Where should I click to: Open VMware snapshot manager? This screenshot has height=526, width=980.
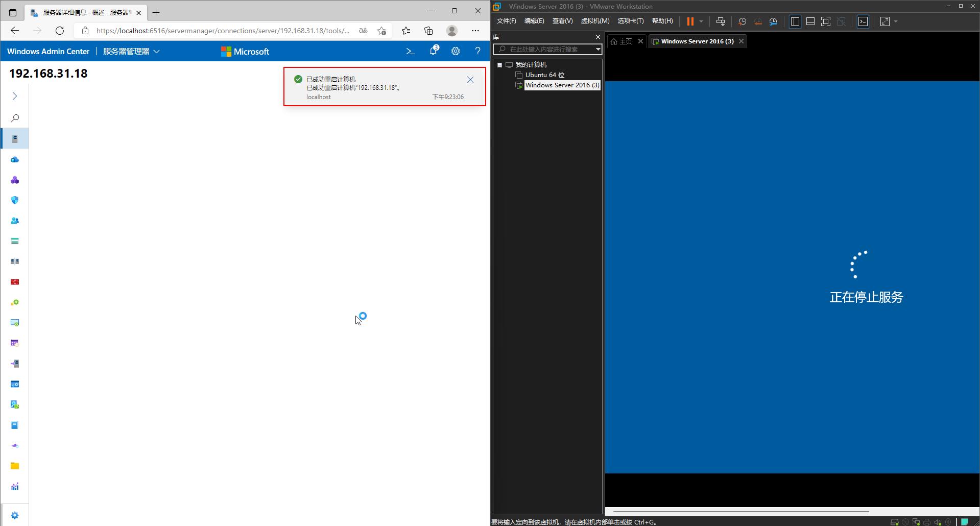pyautogui.click(x=773, y=21)
